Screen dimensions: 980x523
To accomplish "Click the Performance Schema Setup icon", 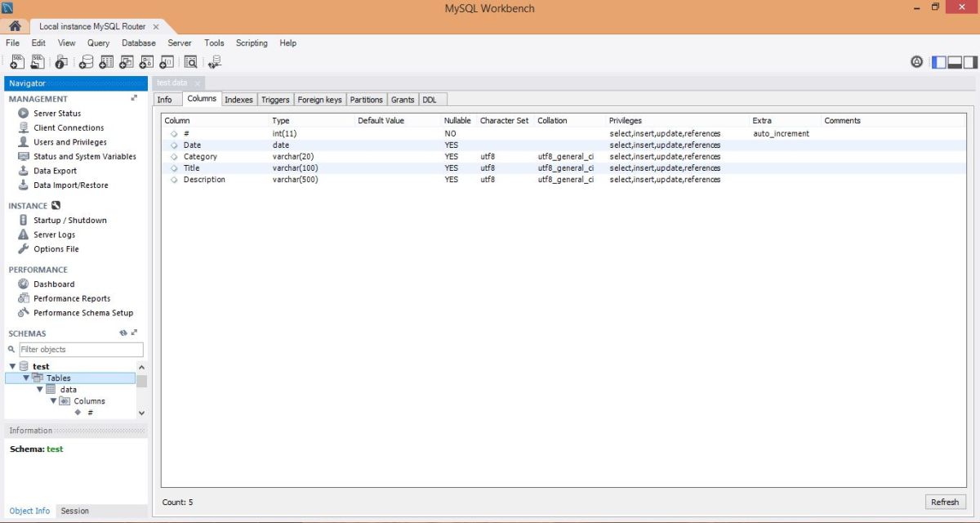I will 24,313.
